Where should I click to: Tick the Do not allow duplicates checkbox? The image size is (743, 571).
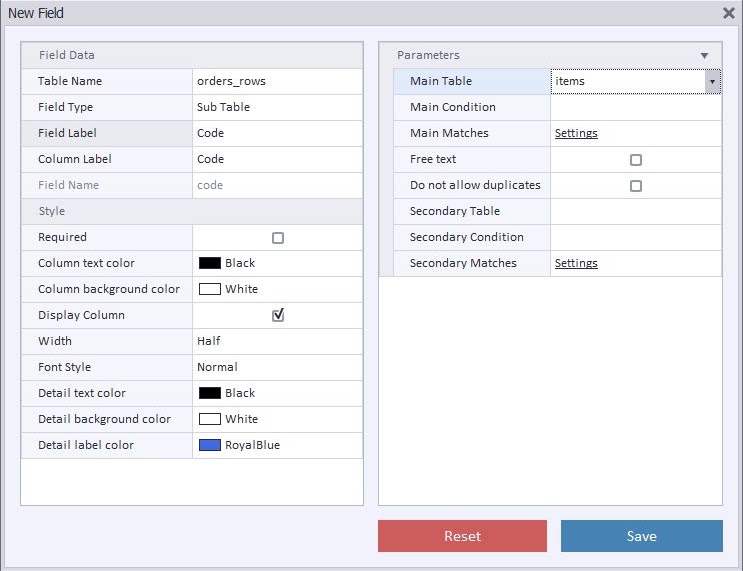coord(635,185)
